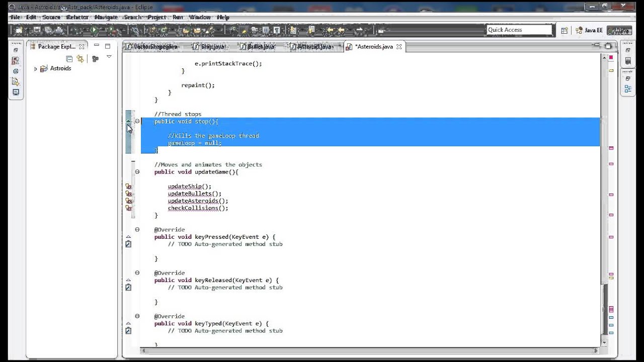Open the Project menu
Viewport: 644px width, 362px height.
[157, 17]
